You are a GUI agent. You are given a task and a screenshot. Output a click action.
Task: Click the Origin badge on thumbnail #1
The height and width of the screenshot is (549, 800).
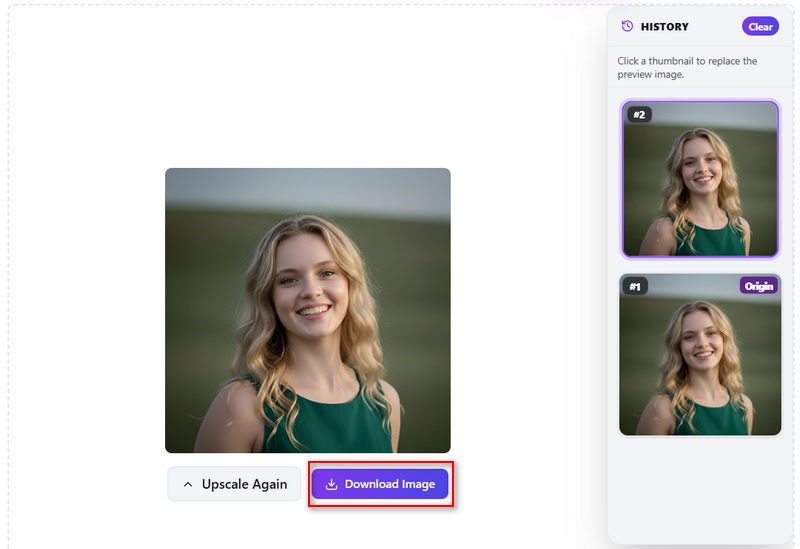pyautogui.click(x=759, y=286)
